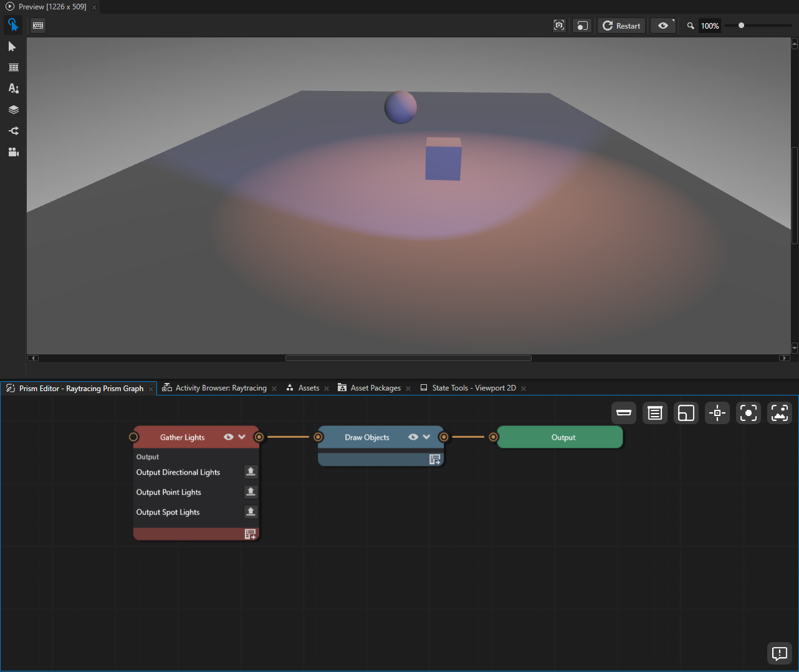The height and width of the screenshot is (672, 799).
Task: Click the Output Directional Lights label
Action: [178, 472]
